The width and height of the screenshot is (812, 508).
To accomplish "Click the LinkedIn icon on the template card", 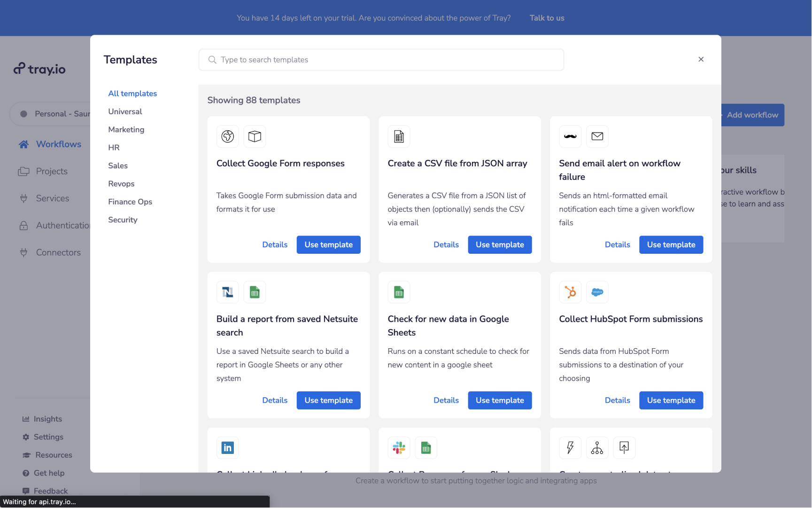I will pos(227,447).
